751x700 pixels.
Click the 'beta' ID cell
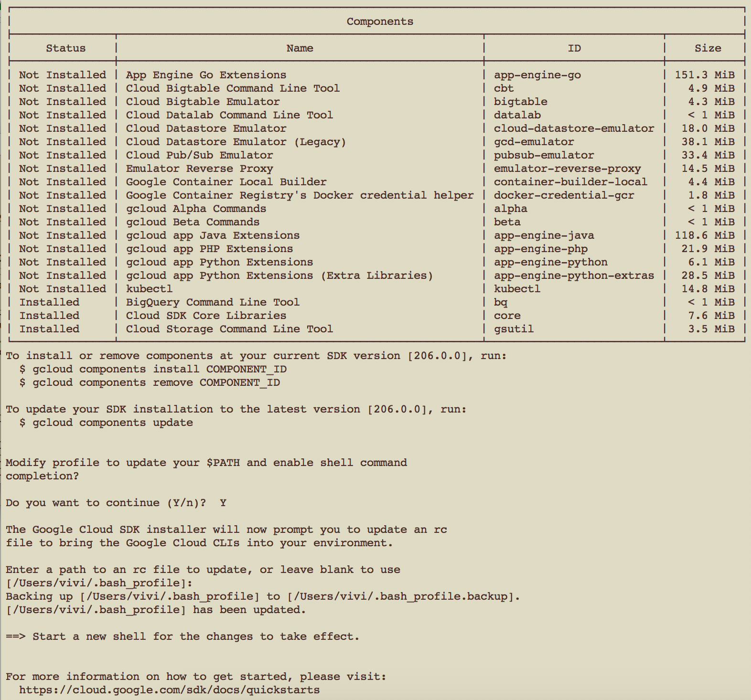[507, 222]
